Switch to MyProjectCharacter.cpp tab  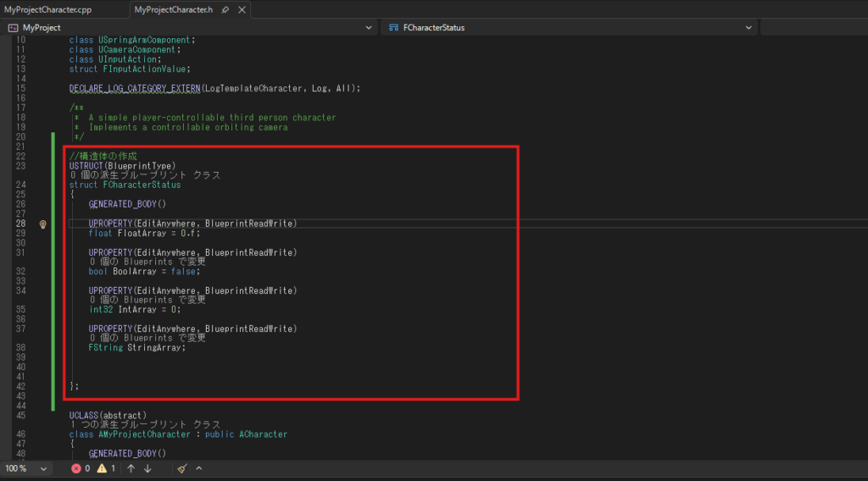coord(48,9)
